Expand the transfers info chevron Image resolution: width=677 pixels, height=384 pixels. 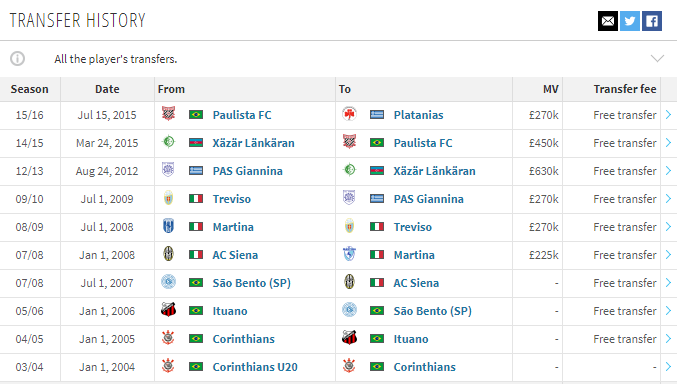[657, 58]
